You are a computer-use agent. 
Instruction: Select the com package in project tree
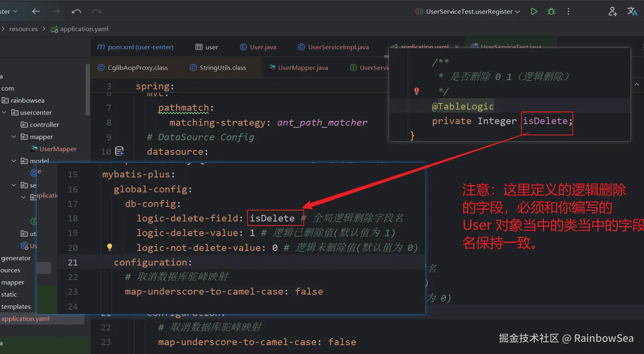tap(8, 88)
